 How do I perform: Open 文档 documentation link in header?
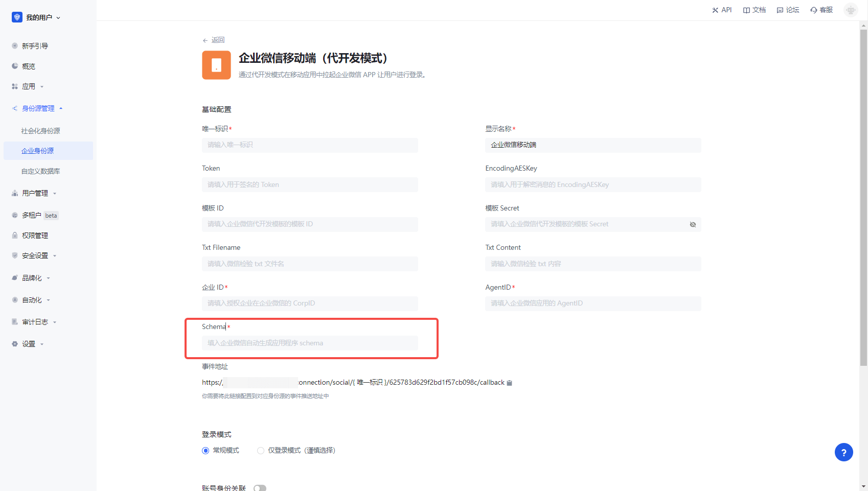coord(755,10)
